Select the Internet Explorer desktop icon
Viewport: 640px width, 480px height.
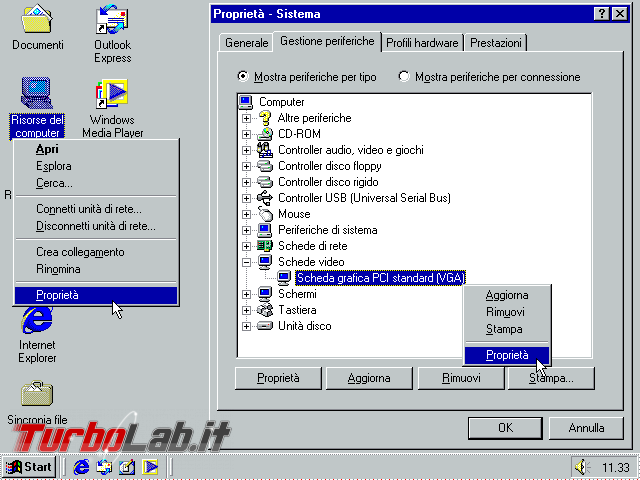click(37, 320)
